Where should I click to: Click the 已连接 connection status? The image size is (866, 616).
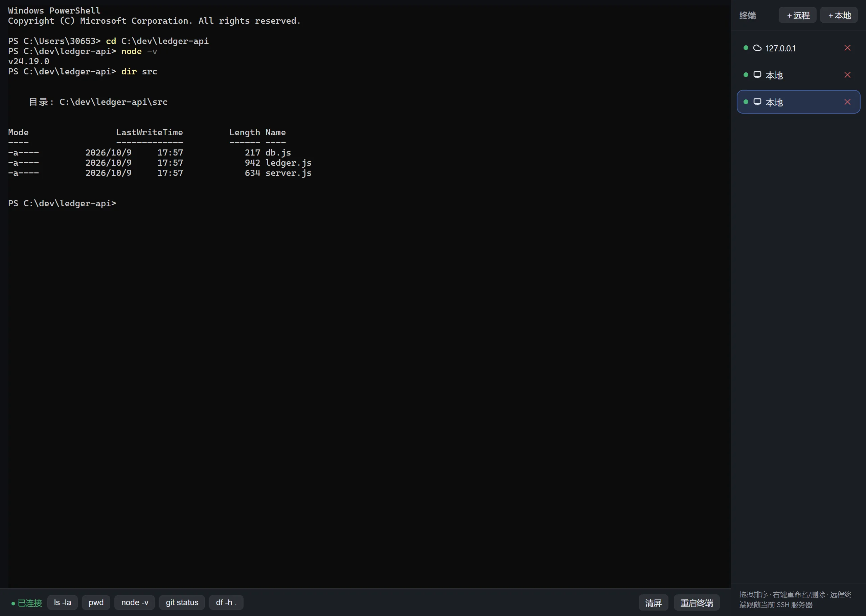click(x=27, y=603)
